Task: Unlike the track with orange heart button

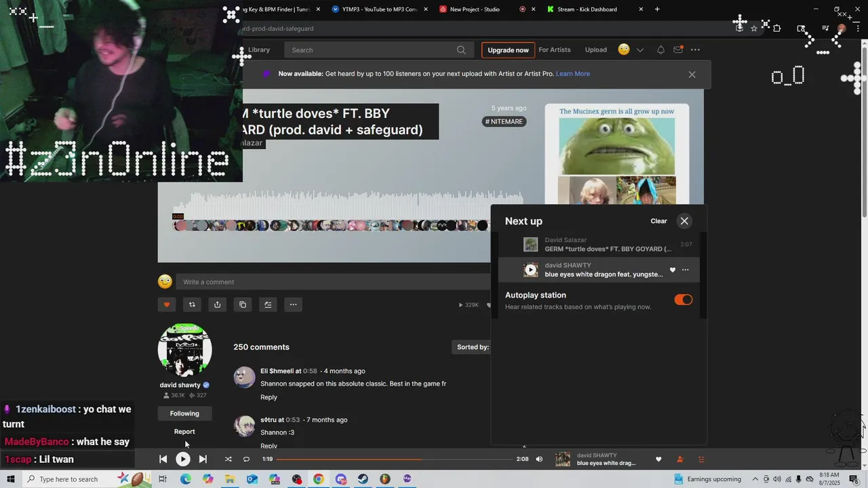Action: click(x=167, y=304)
